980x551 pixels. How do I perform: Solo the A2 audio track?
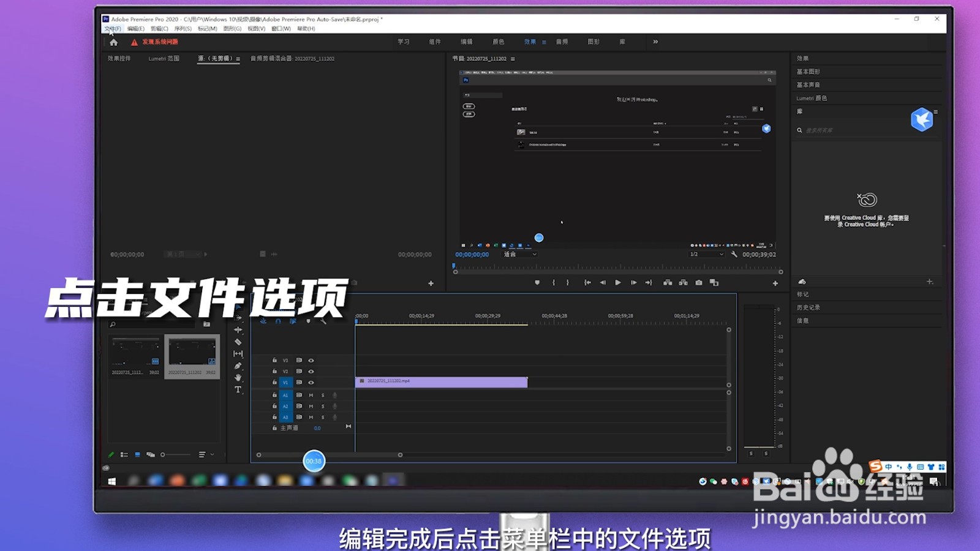pos(323,406)
